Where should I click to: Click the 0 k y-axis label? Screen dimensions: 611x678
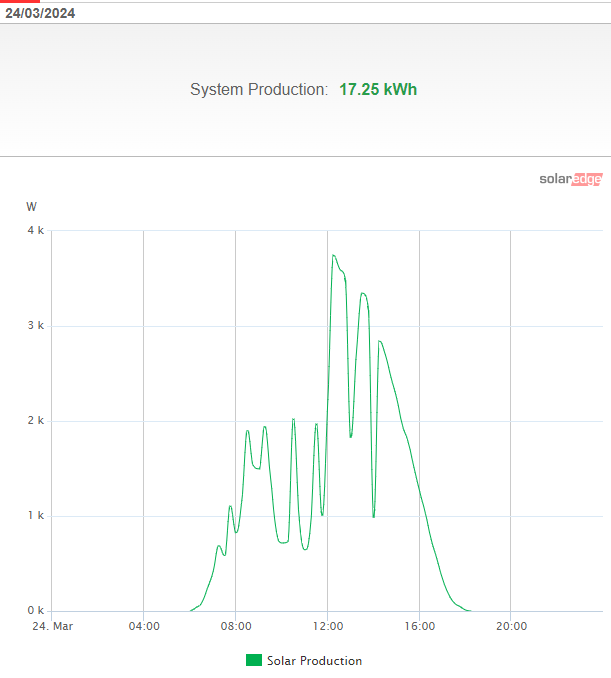coord(35,611)
